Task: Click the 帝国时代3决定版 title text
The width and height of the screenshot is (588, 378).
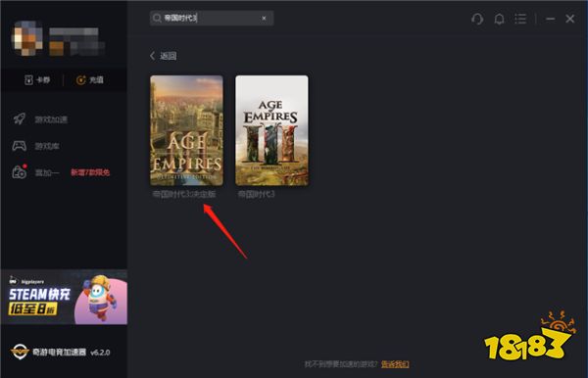Action: 184,194
